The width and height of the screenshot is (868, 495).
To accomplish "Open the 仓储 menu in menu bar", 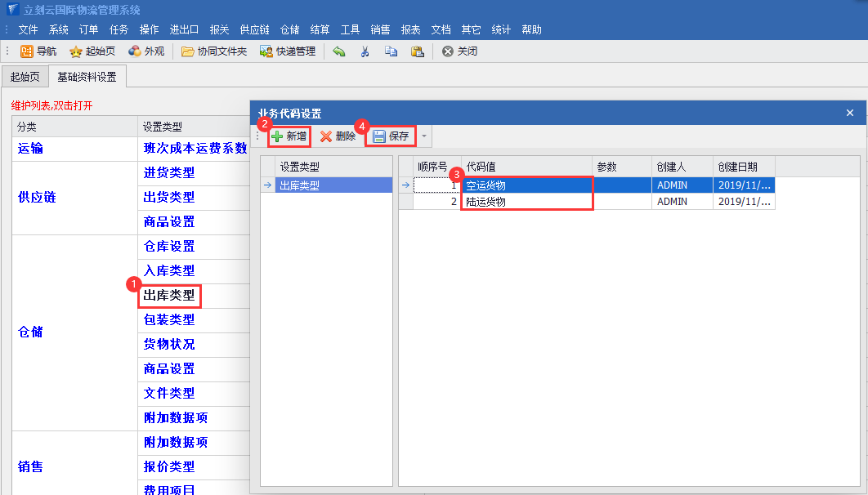I will pyautogui.click(x=289, y=29).
